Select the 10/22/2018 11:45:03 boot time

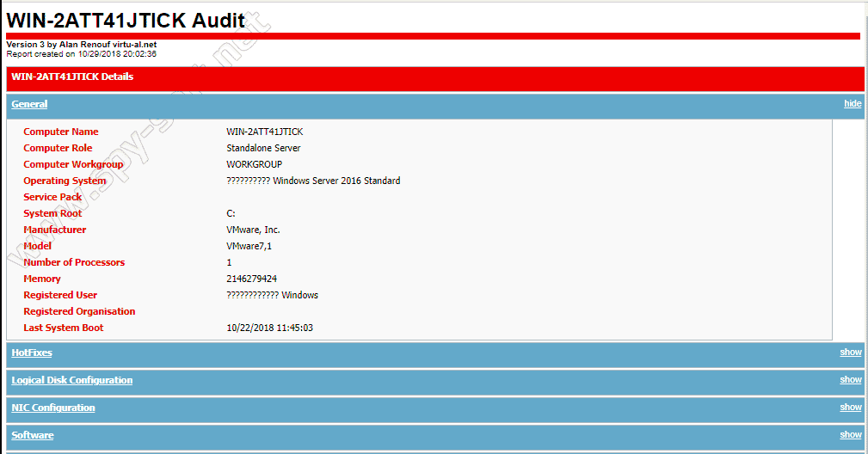click(269, 328)
